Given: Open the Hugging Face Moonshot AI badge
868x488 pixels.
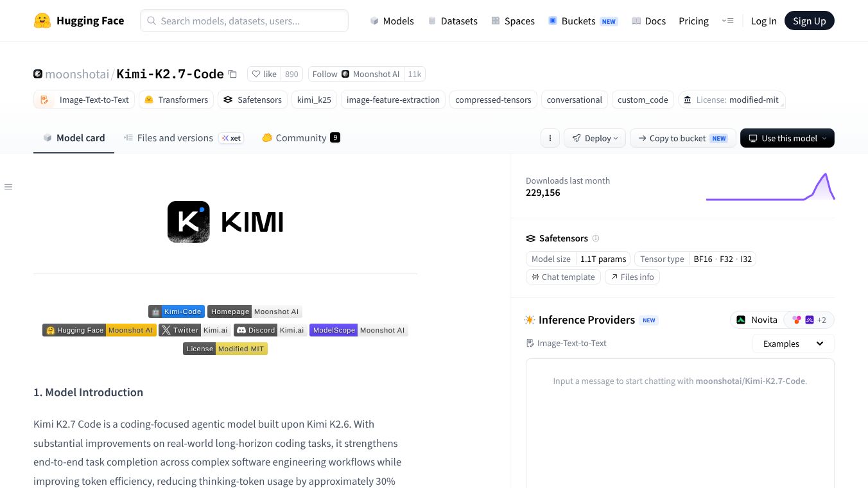Looking at the screenshot, I should (100, 330).
